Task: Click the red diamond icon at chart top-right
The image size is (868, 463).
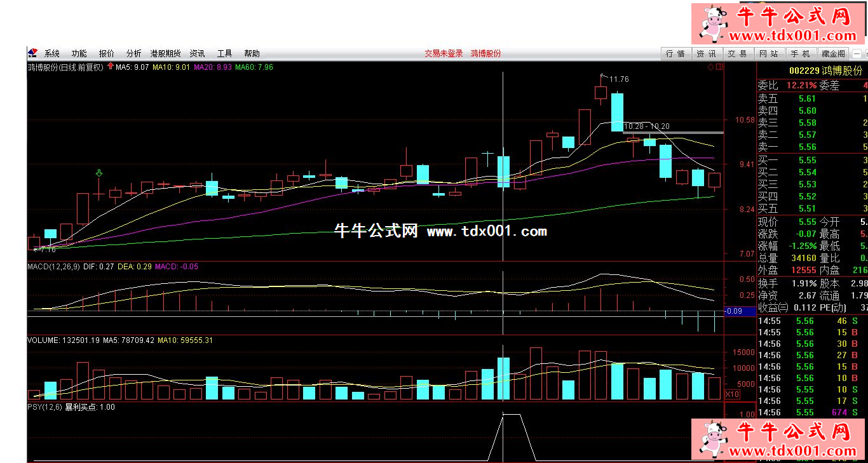Action: coord(710,67)
